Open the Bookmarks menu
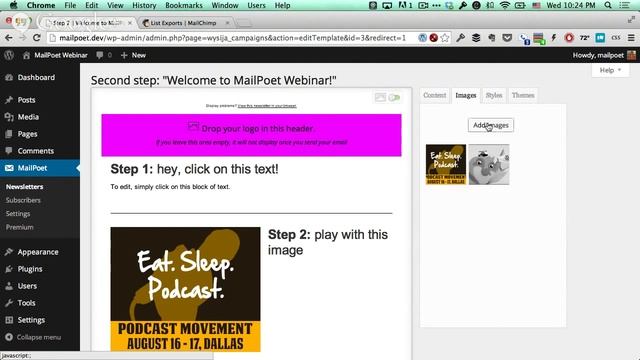 click(x=184, y=5)
